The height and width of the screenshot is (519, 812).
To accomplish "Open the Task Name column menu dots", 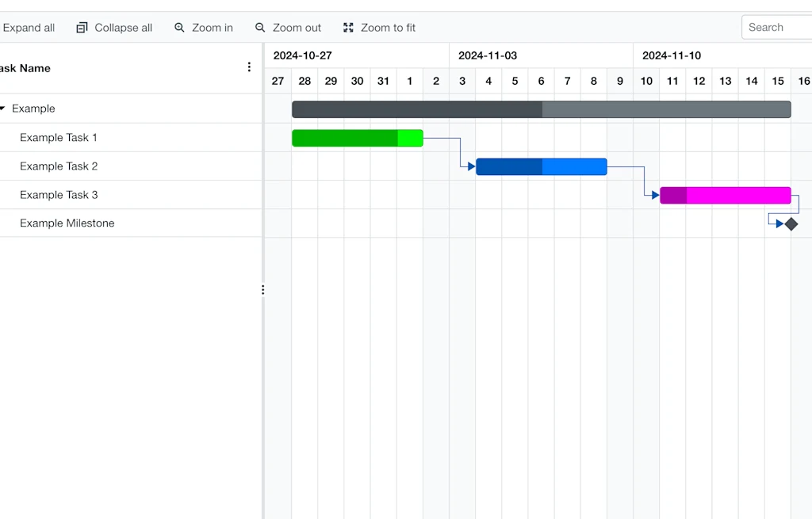I will pyautogui.click(x=249, y=67).
